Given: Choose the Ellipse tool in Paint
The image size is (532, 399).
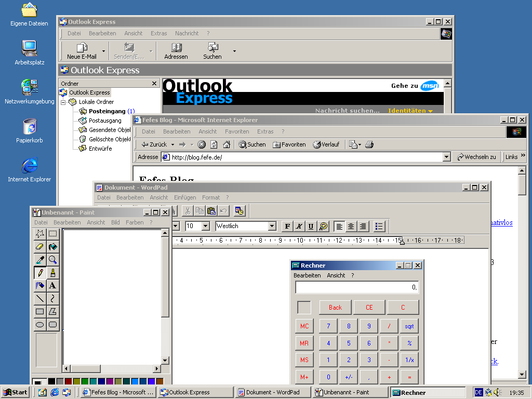Looking at the screenshot, I should coord(40,324).
